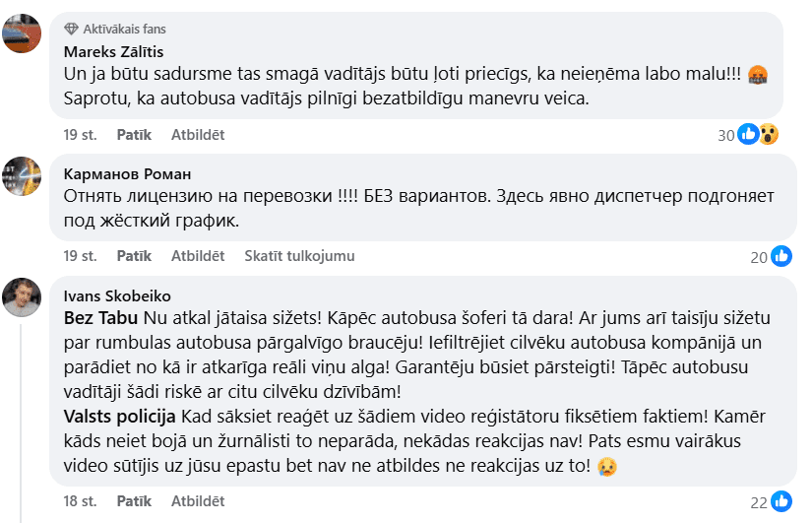Viewport: 812px width, 523px height.
Task: Click Atbildēt under Карманов Роман's comment
Action: pyautogui.click(x=198, y=256)
